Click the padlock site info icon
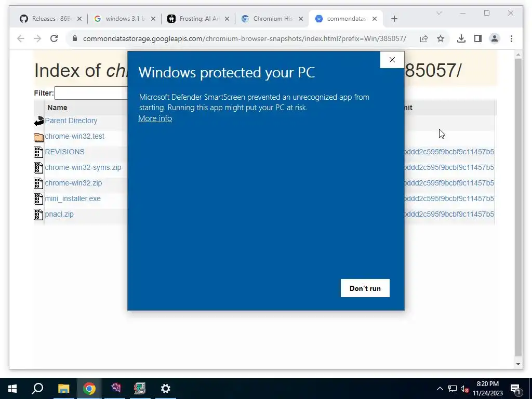 click(x=75, y=38)
